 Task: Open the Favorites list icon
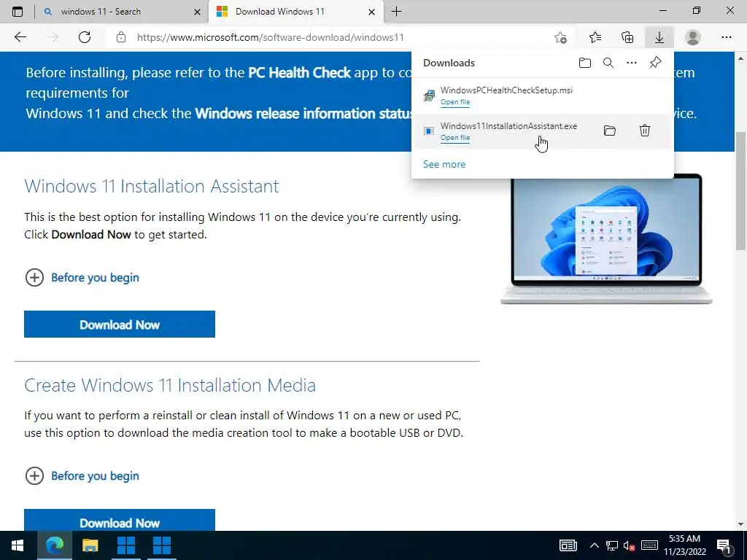595,37
